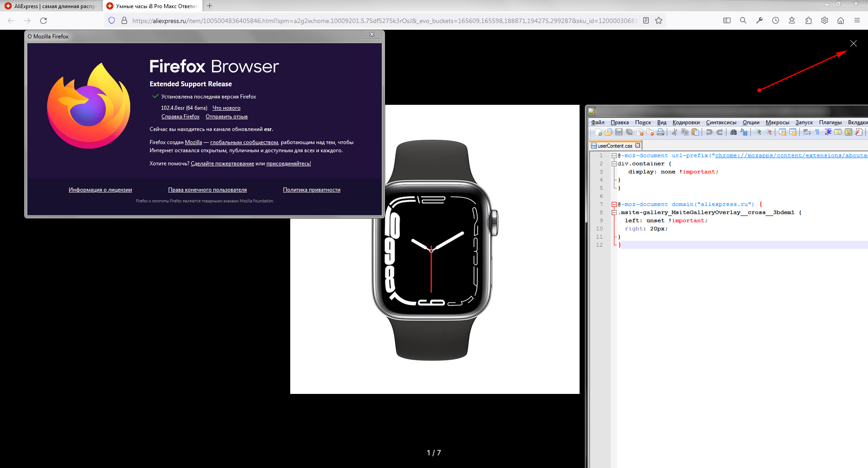Open developer tools wrench icon
This screenshot has height=468, width=868.
[759, 21]
